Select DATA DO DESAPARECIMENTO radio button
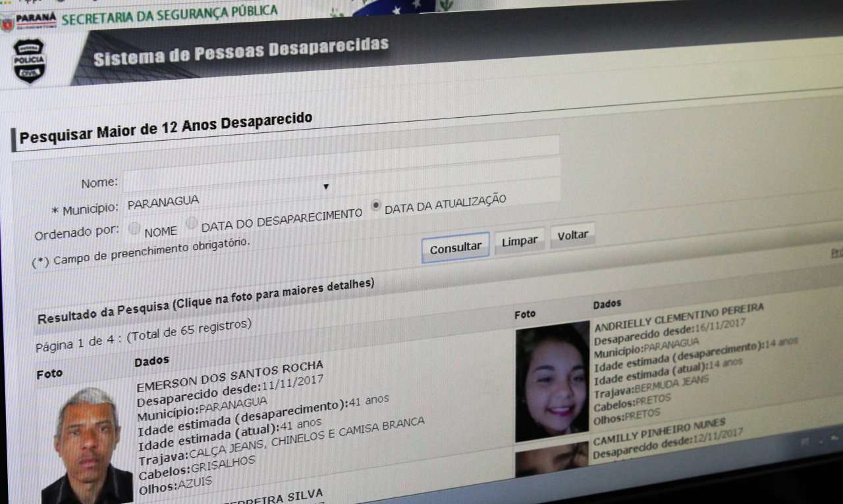Image resolution: width=843 pixels, height=504 pixels. coord(192,223)
